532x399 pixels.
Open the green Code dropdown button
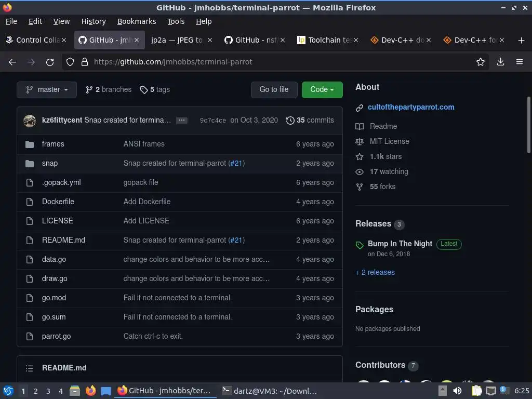pyautogui.click(x=322, y=90)
